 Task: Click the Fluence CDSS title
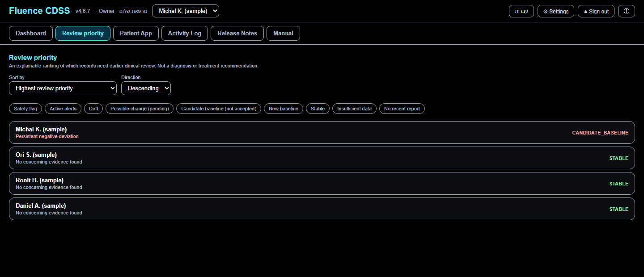(x=39, y=11)
